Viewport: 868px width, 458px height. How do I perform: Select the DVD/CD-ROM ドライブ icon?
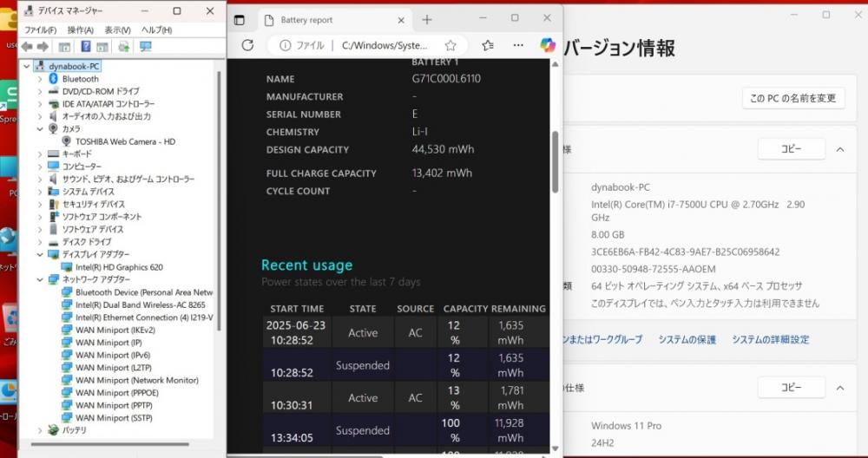pos(53,91)
